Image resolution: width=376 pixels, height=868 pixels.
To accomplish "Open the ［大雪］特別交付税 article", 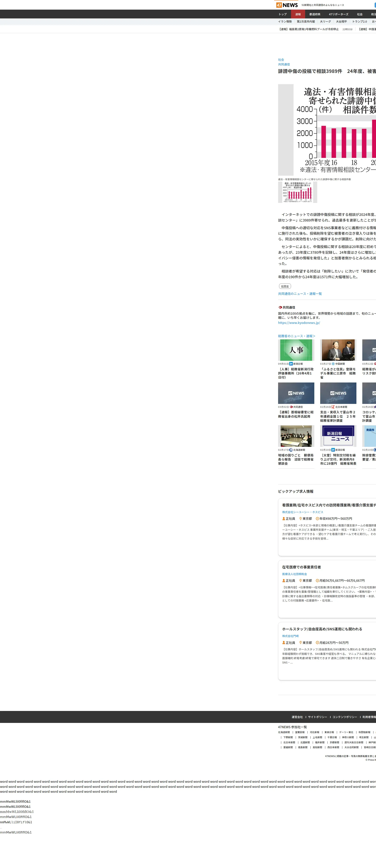I will (x=338, y=459).
